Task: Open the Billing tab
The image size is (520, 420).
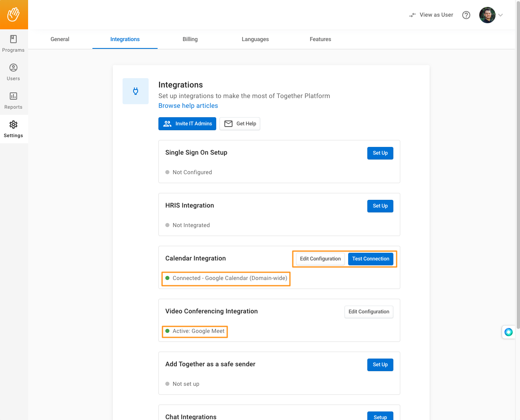Action: [x=190, y=39]
